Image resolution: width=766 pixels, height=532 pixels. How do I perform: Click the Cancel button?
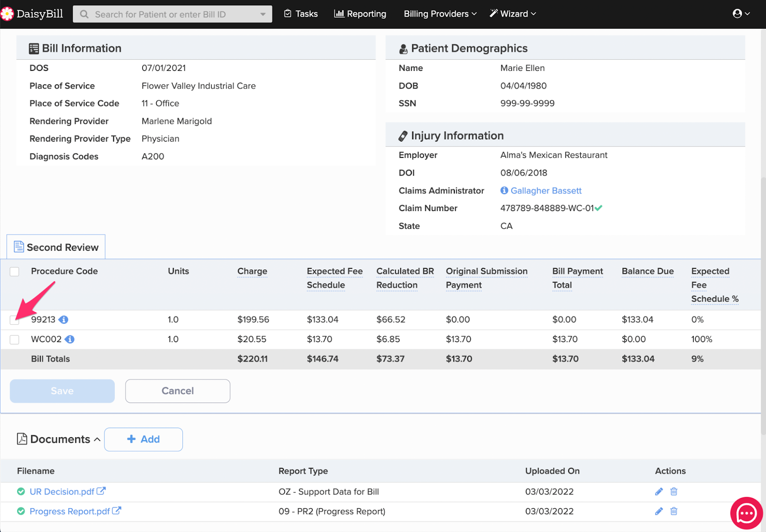pyautogui.click(x=178, y=391)
